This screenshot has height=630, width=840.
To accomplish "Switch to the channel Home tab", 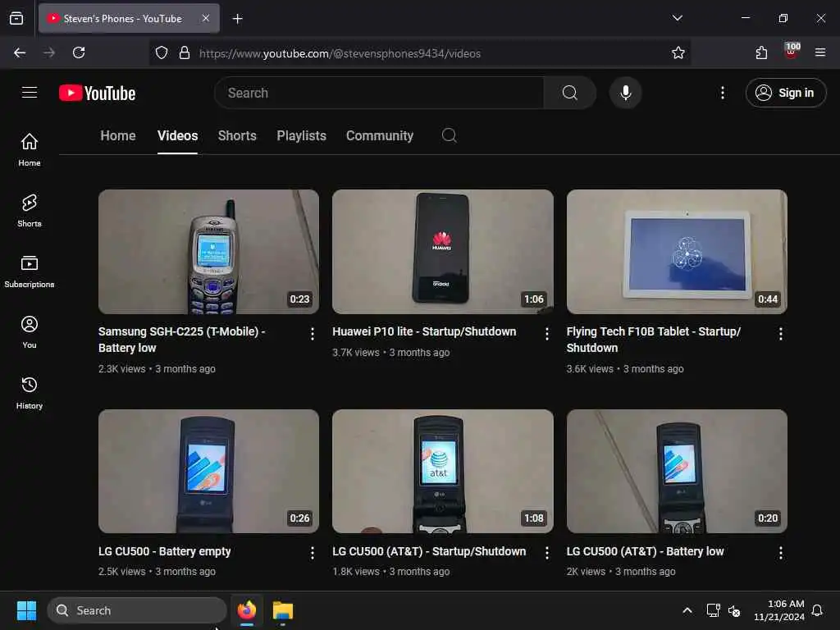I will coord(118,135).
